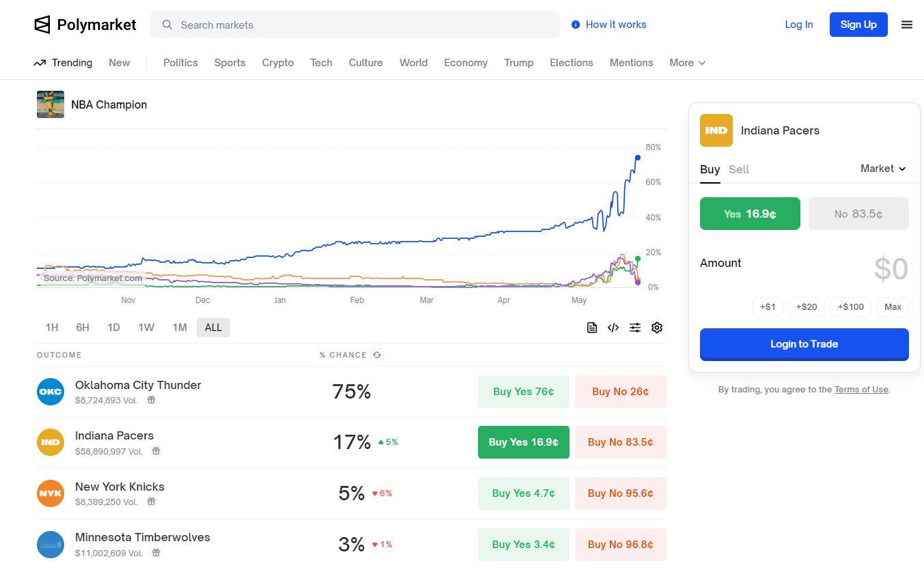924x576 pixels.
Task: Click the blue Thunder chart endpoint marker
Action: tap(638, 158)
